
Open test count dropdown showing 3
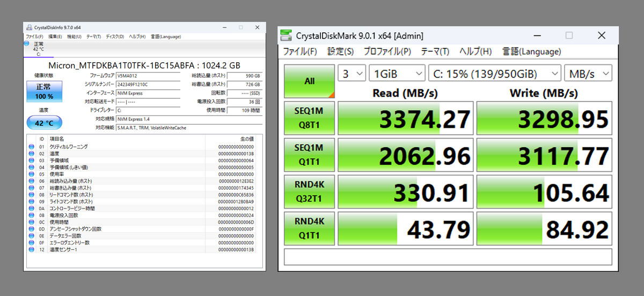point(352,74)
